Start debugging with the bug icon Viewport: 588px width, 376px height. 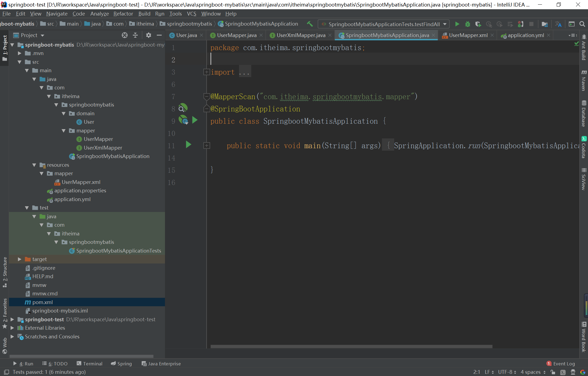point(468,24)
